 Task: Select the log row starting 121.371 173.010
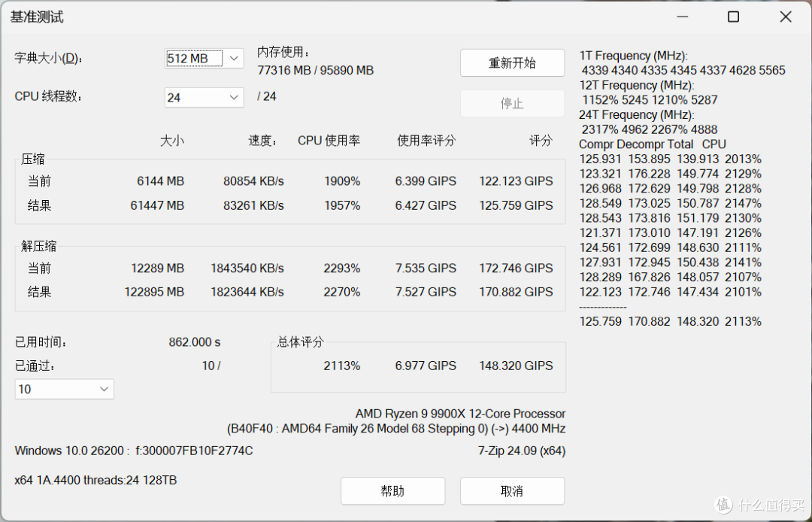(x=670, y=233)
